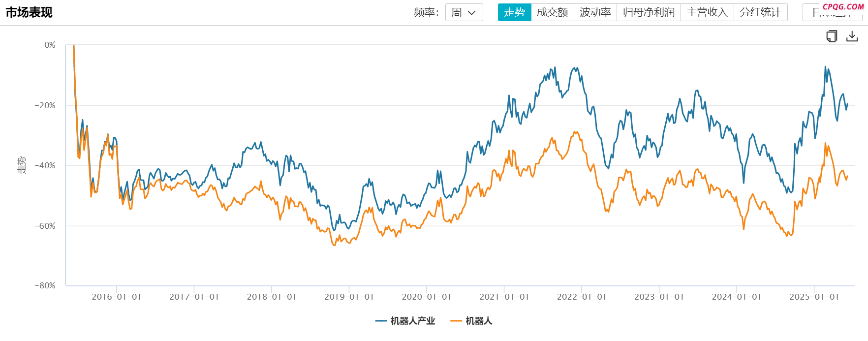Click the blue line peak near 2025
868x341 pixels.
825,67
